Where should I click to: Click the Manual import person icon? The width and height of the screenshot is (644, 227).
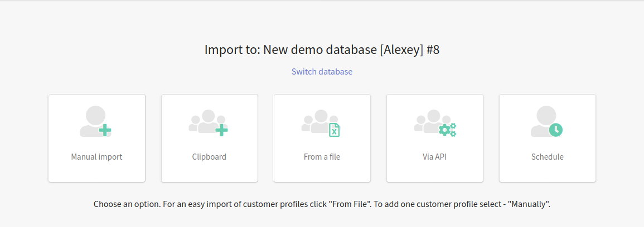point(95,121)
